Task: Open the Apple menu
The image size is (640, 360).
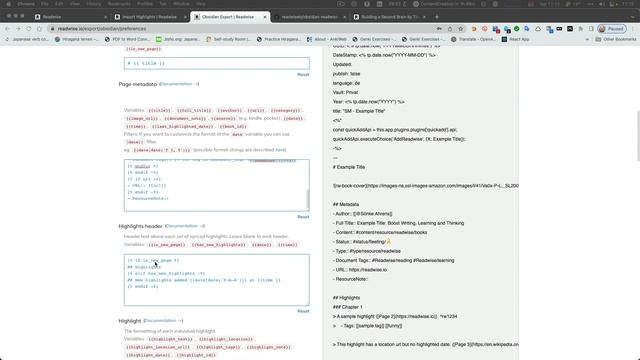Action: 8,4
